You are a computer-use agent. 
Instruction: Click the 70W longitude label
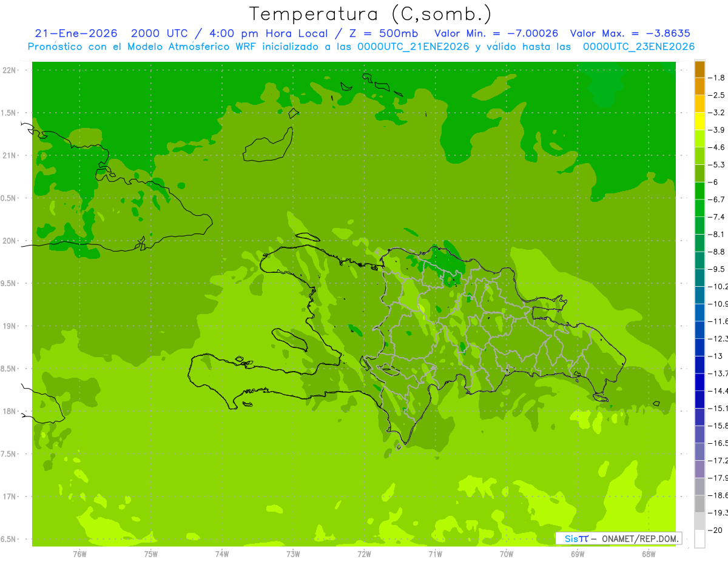pyautogui.click(x=507, y=554)
